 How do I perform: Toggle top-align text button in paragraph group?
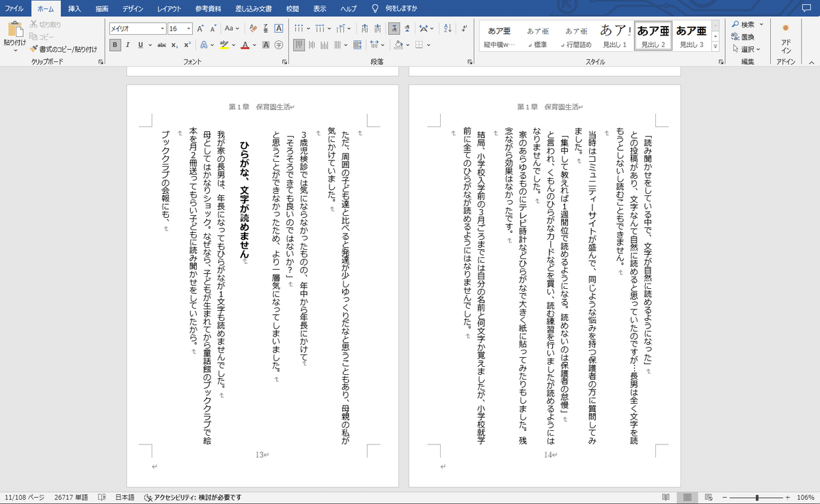click(x=299, y=45)
